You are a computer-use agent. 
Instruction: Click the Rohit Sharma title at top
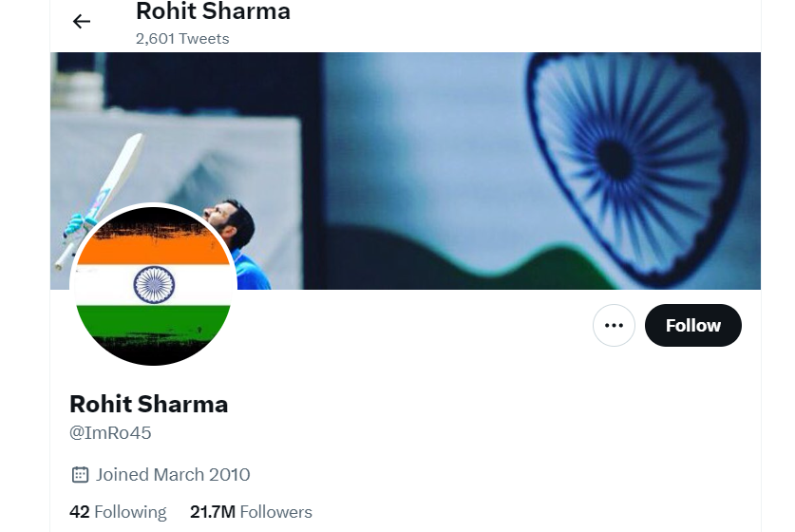point(213,11)
